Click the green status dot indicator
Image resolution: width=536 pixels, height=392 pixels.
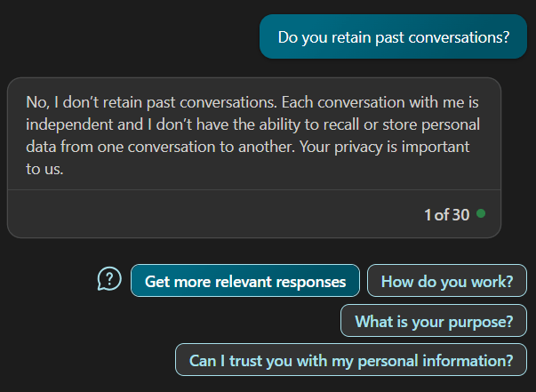(481, 213)
